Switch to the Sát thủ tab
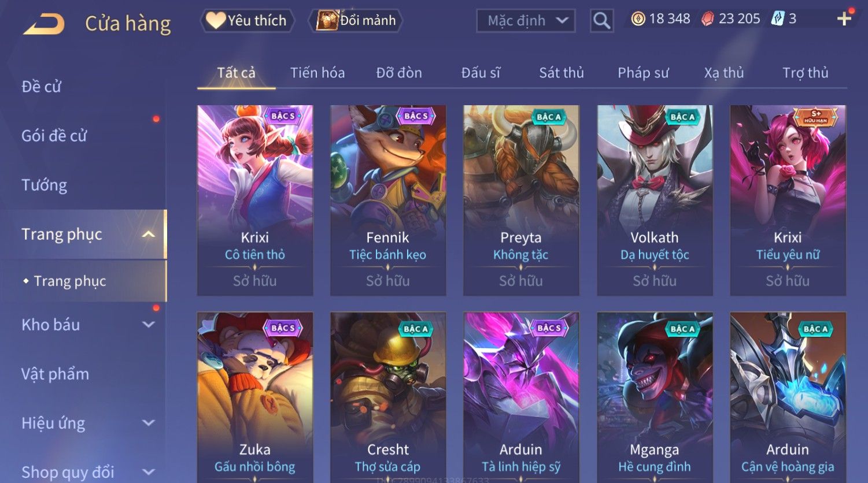868x483 pixels. (562, 73)
